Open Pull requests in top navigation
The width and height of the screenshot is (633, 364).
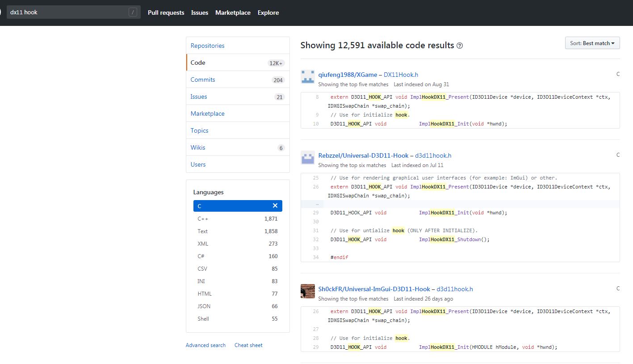[x=166, y=13]
